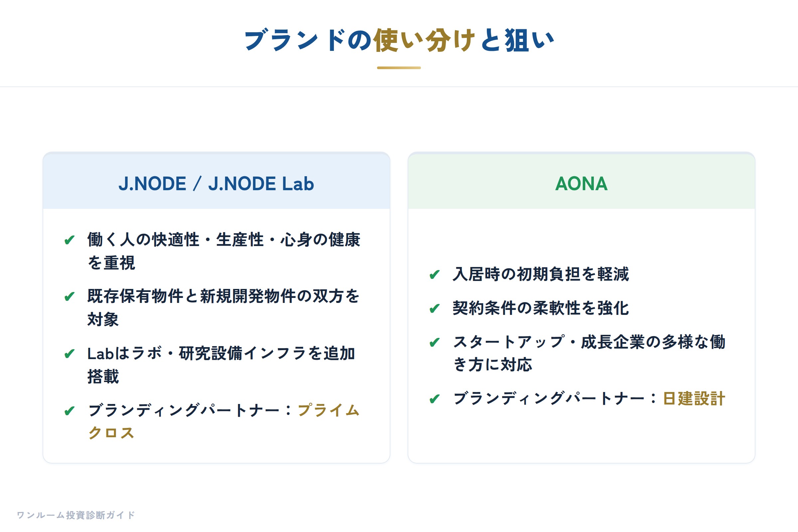
Task: Click the checkmark beside スタートアップ item
Action: pos(435,342)
